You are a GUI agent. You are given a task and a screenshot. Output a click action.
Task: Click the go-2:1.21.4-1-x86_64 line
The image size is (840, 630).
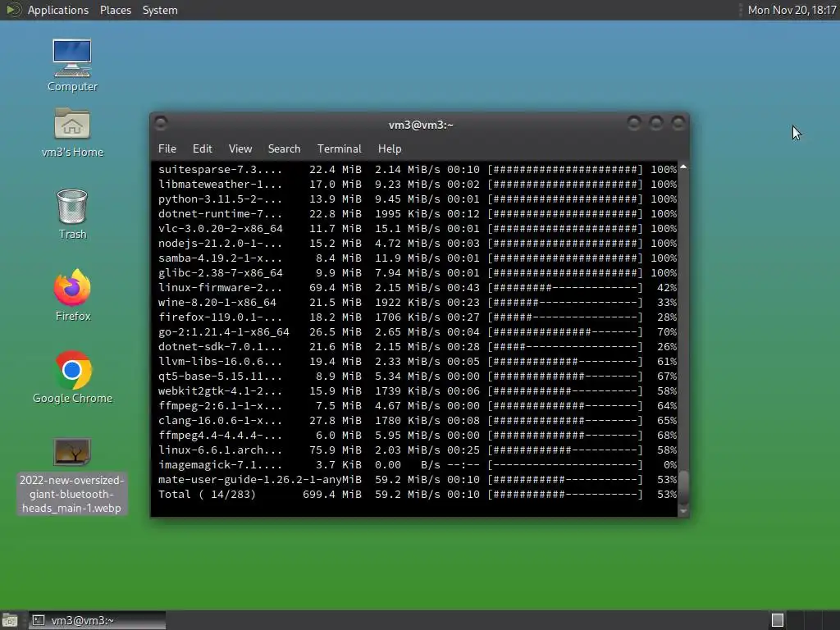(x=418, y=331)
